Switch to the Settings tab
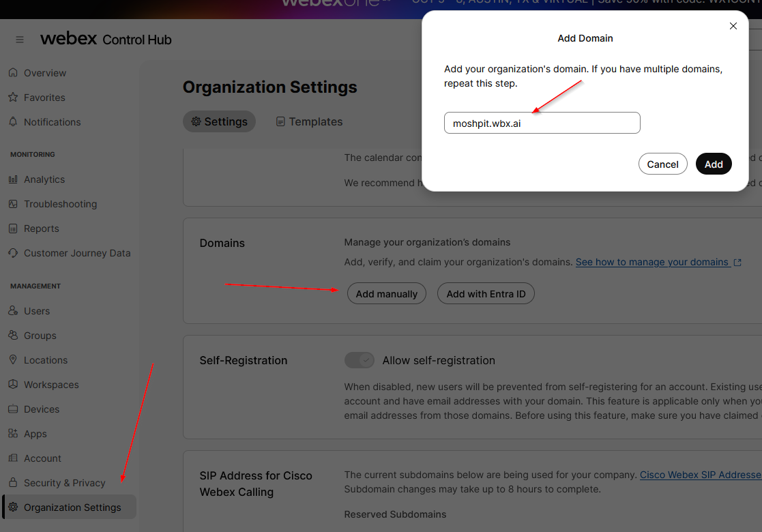762x532 pixels. point(219,121)
